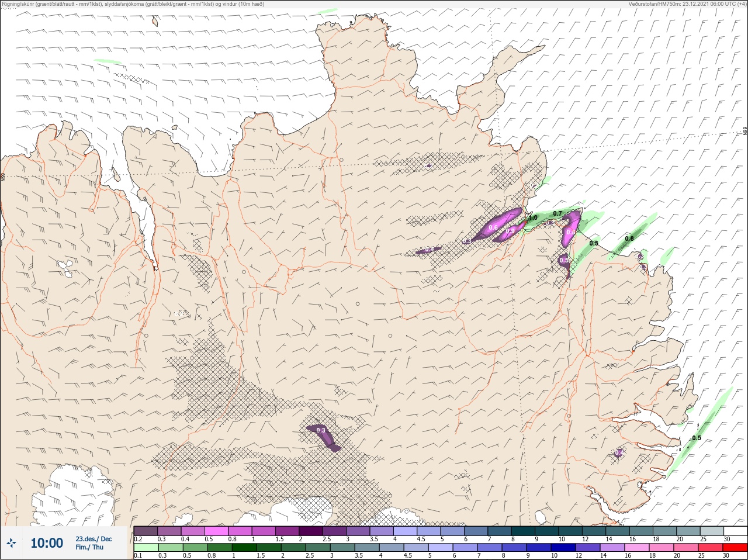Viewport: 748px width, 560px height.
Task: Click the 'Fim./ Thu' weekday label
Action: click(x=89, y=547)
